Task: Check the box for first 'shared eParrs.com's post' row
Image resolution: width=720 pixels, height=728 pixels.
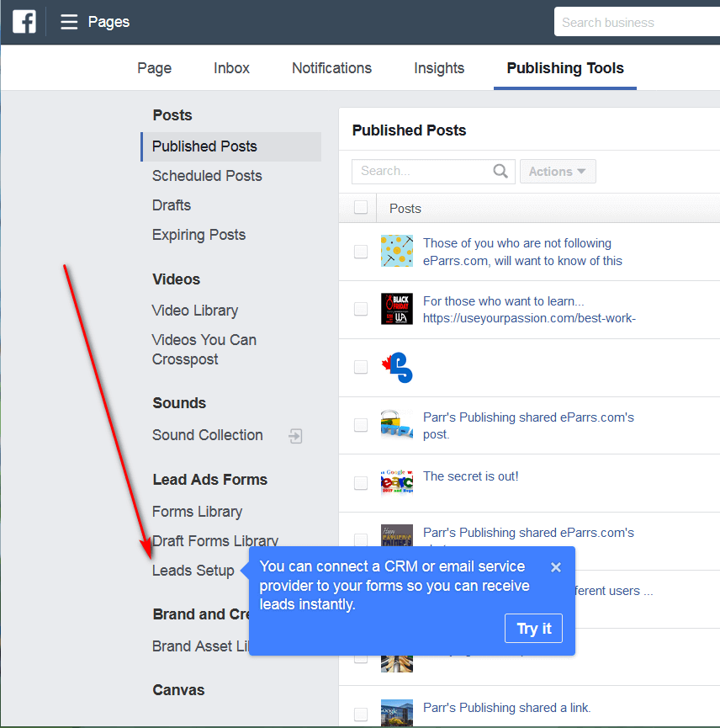Action: (x=361, y=425)
